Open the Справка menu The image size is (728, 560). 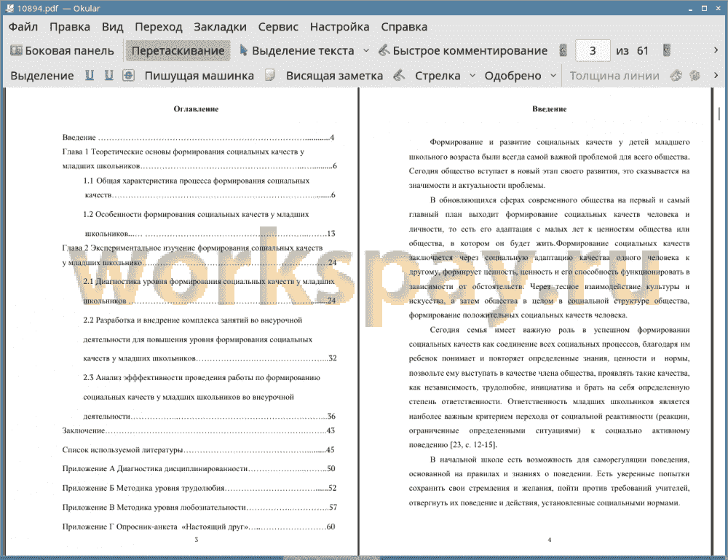pyautogui.click(x=404, y=27)
